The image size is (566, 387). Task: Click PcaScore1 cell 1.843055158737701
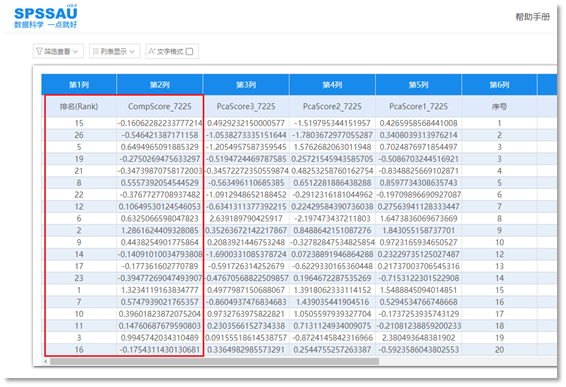[418, 230]
